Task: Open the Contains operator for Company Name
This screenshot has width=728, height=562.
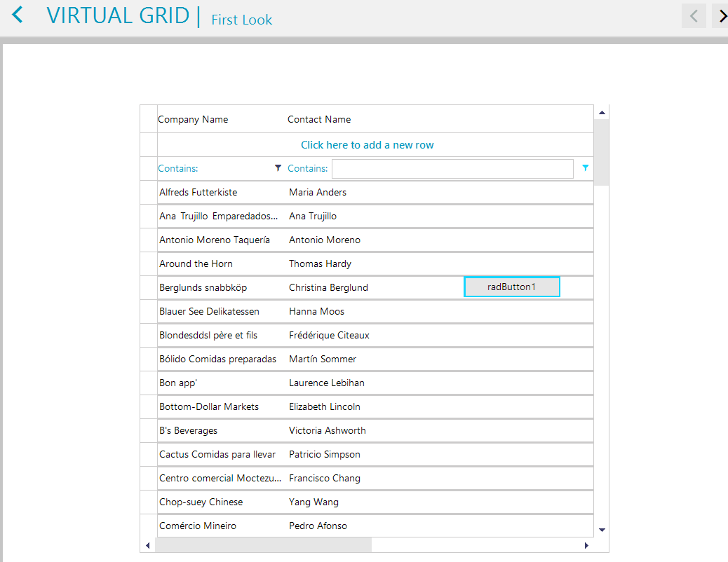Action: (x=178, y=168)
